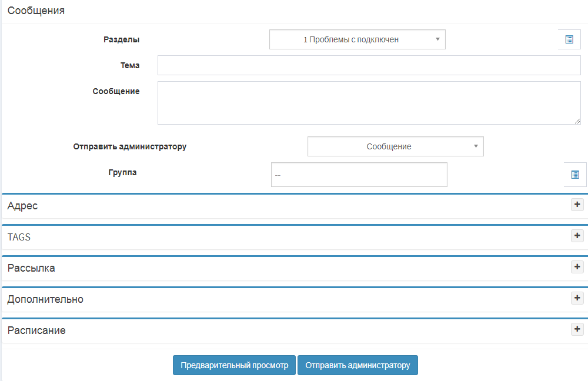Open the Отправить администратору dropdown set to Сообщение

(395, 146)
